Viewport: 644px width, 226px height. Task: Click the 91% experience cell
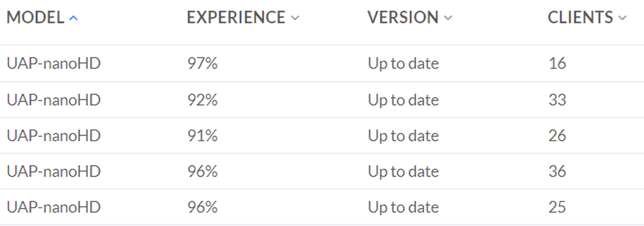click(x=202, y=136)
